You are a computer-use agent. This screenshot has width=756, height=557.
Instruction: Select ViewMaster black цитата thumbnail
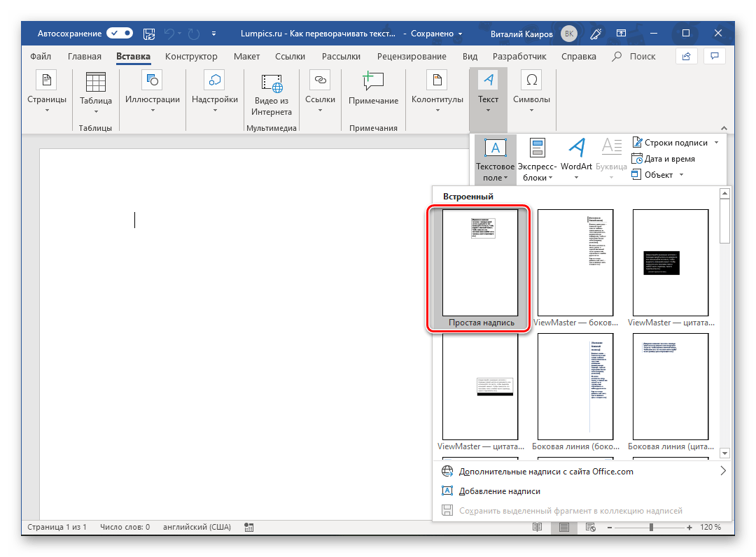(x=671, y=269)
